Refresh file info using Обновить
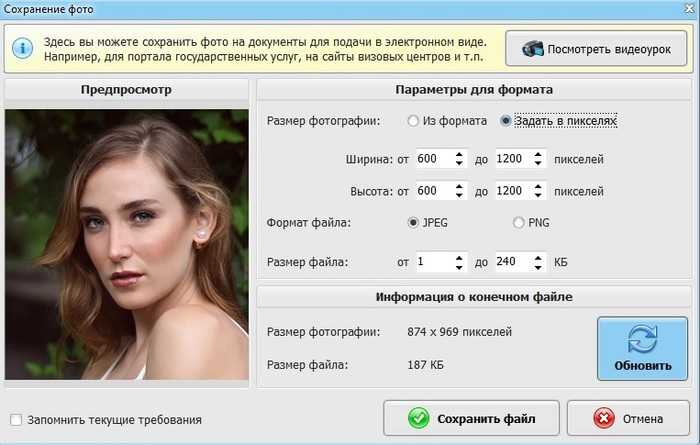 click(642, 349)
